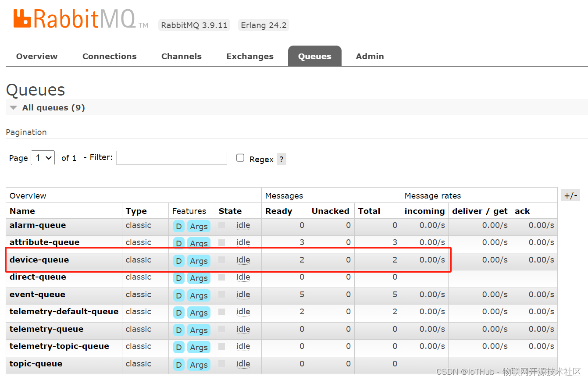Sort by the incoming rate header
588x380 pixels.
(424, 211)
